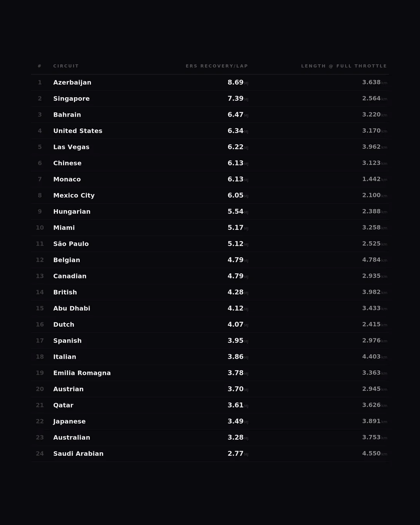Image resolution: width=420 pixels, height=525 pixels.
Task: Click the Belgian 4.784 km value
Action: (x=371, y=260)
